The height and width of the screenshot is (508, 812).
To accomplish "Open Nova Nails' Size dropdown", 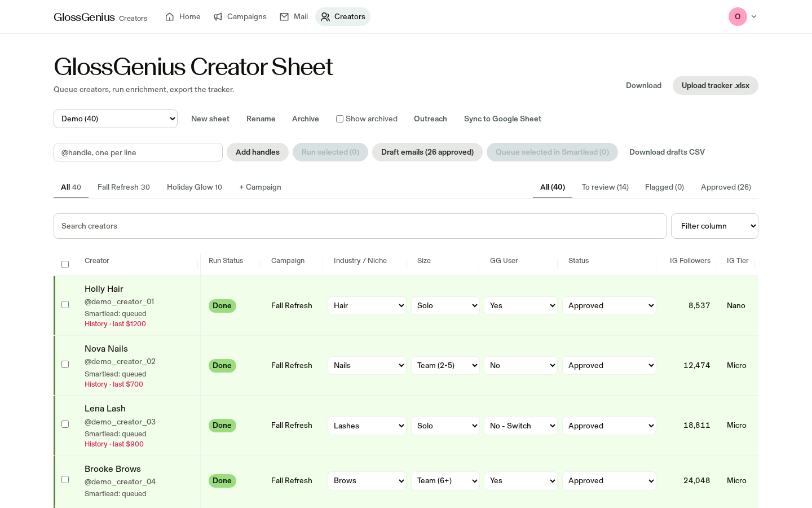I will [x=445, y=365].
